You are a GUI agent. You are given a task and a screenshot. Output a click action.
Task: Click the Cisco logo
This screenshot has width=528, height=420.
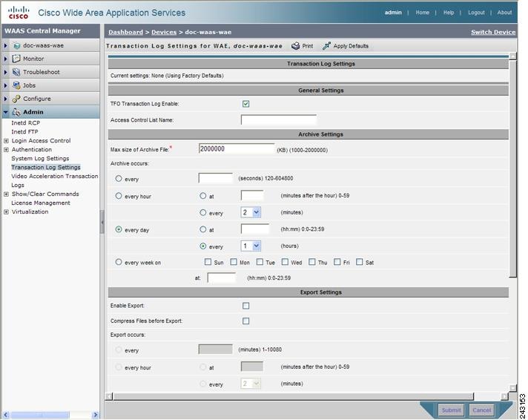pyautogui.click(x=19, y=13)
